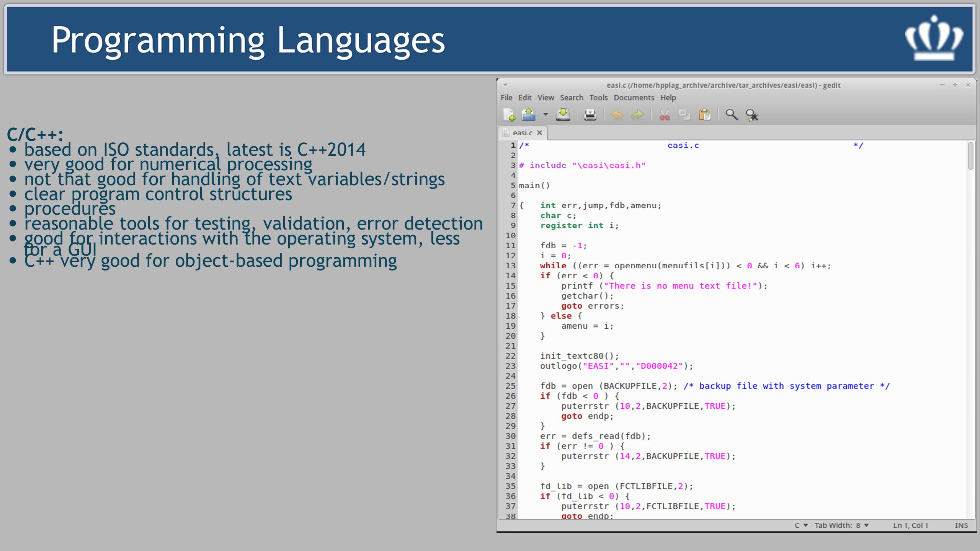Open the Search menu

[x=572, y=98]
